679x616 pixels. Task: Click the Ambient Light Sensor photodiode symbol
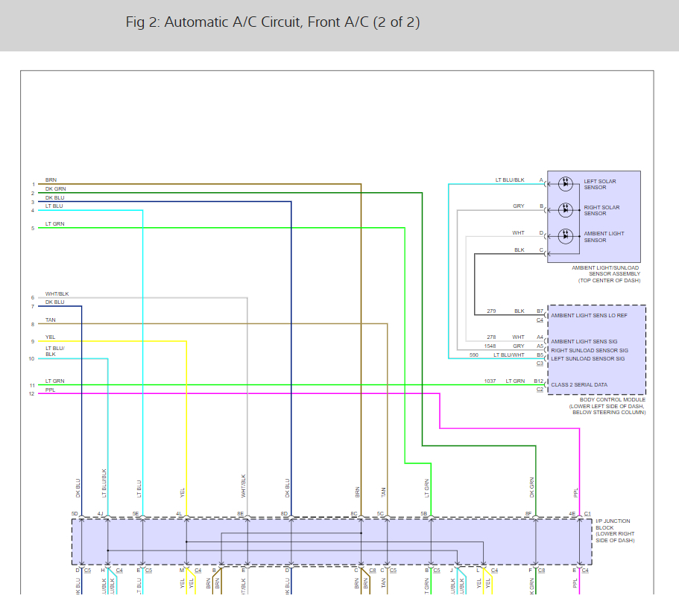(x=565, y=236)
